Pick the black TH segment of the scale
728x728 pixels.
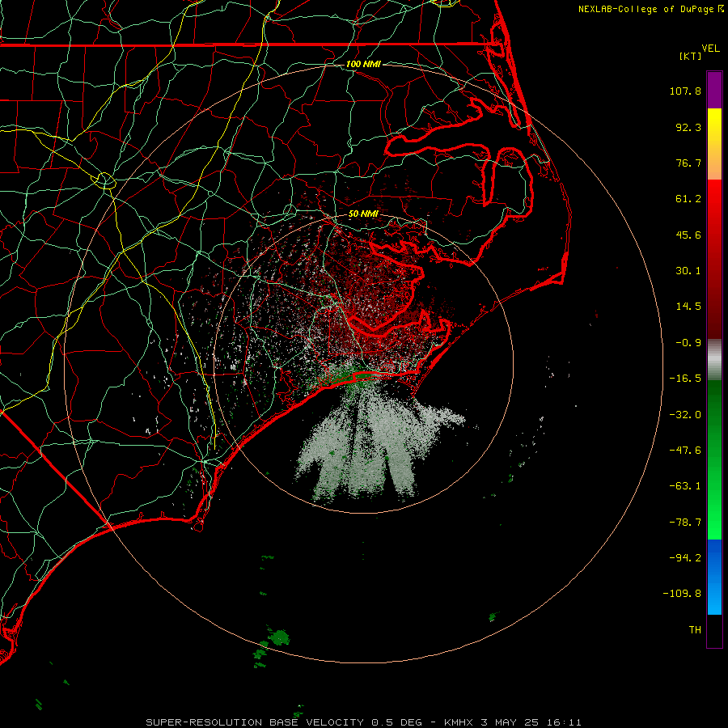pos(714,630)
